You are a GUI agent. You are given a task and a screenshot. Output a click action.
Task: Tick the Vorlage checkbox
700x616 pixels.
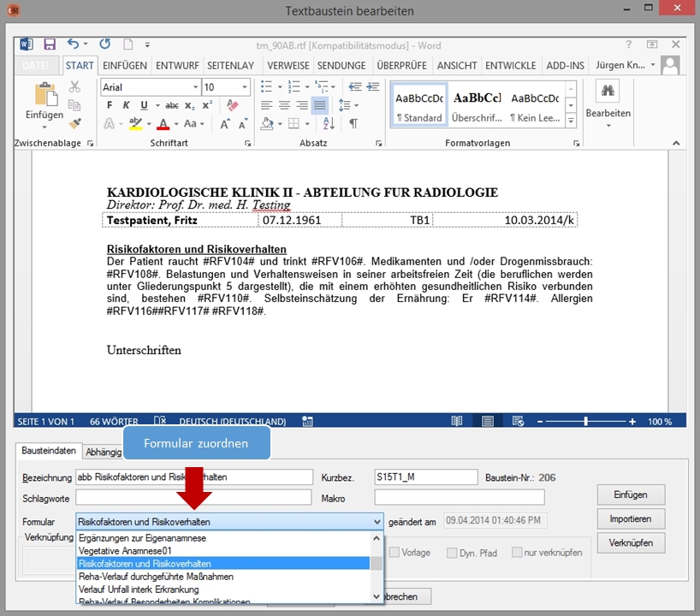pyautogui.click(x=394, y=552)
